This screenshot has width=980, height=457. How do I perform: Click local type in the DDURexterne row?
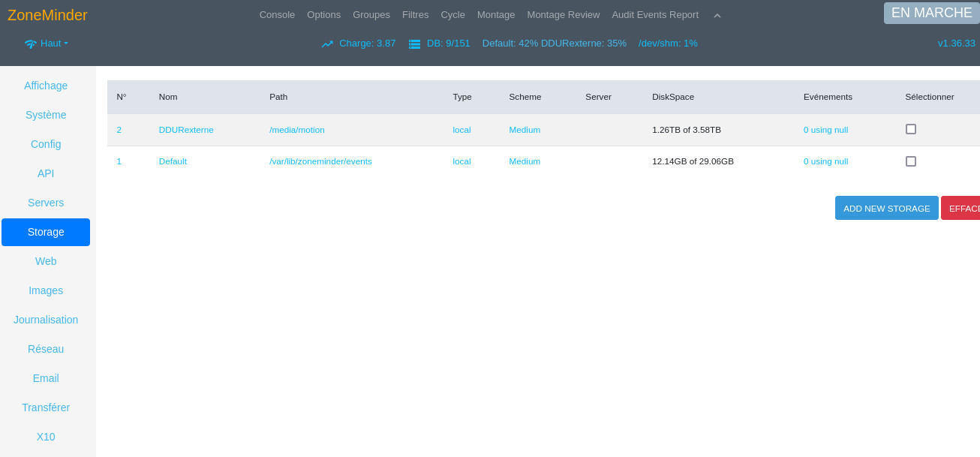tap(461, 130)
